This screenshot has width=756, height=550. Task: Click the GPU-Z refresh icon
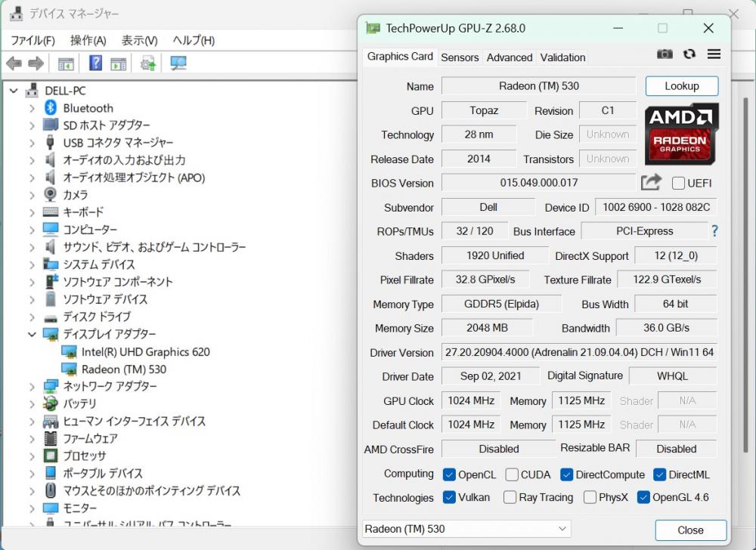tap(689, 54)
